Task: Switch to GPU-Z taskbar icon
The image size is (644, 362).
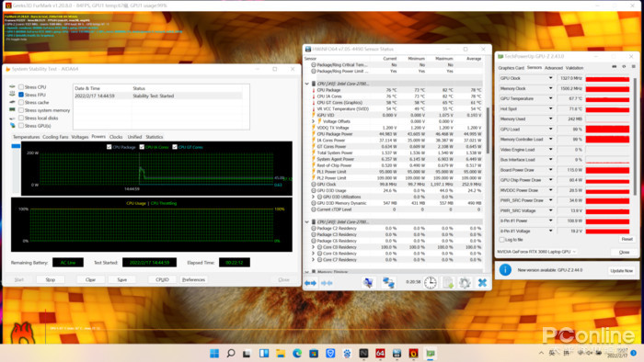Action: [x=431, y=354]
